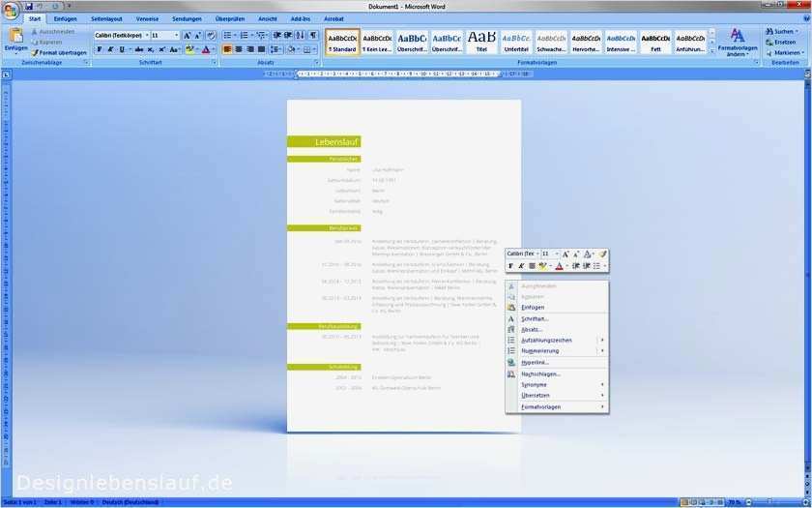Toggle right alignment in the ribbon
Screen dimensions: 812x508
pos(250,49)
